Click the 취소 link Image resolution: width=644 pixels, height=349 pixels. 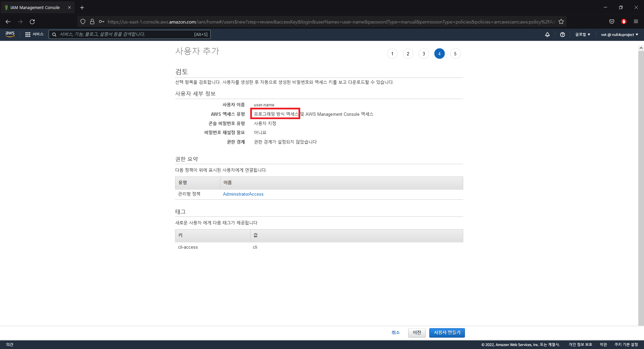click(396, 333)
